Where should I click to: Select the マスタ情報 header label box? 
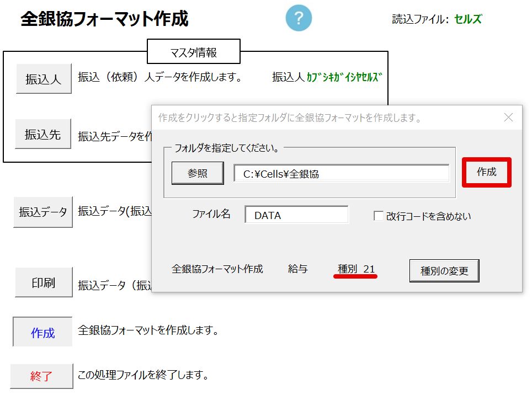point(193,52)
